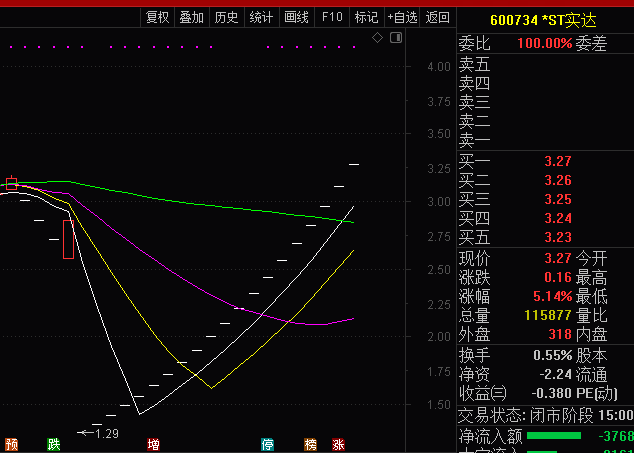This screenshot has height=453, width=634.
Task: Select the 卖四 ask row
Action: tap(545, 84)
